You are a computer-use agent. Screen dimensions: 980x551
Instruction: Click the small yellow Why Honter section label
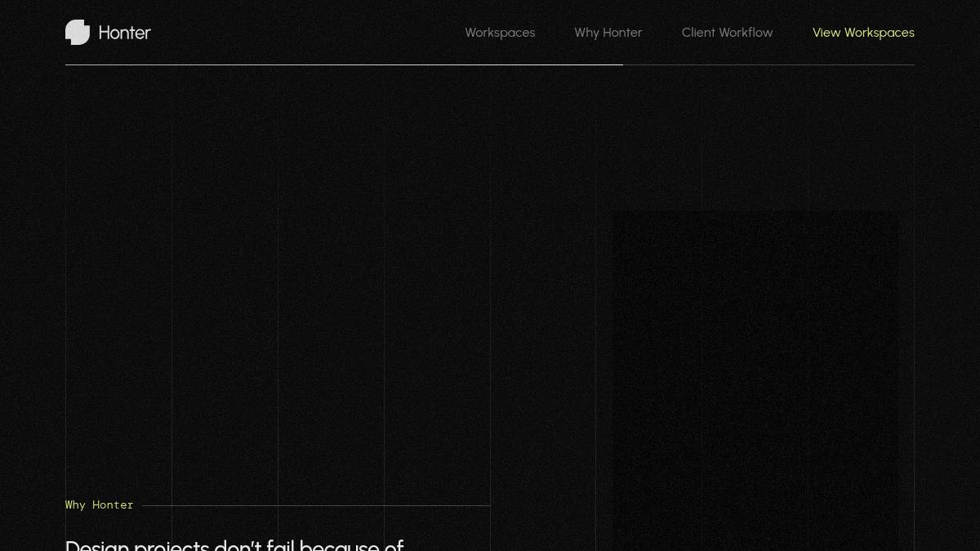[99, 505]
